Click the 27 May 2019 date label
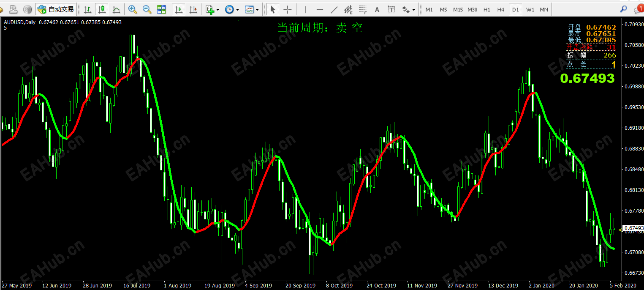 pyautogui.click(x=17, y=286)
